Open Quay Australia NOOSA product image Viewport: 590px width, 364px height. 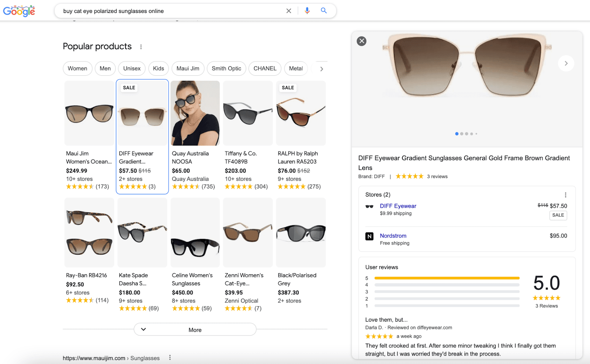coord(195,113)
